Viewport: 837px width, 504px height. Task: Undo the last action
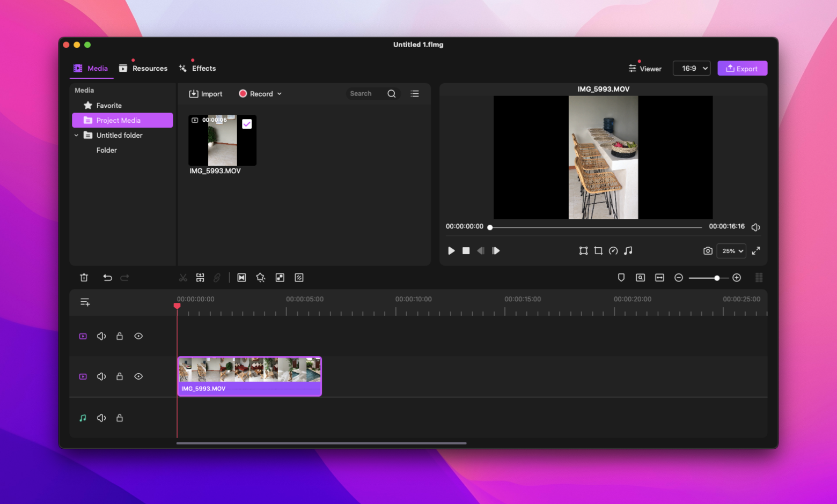point(107,278)
